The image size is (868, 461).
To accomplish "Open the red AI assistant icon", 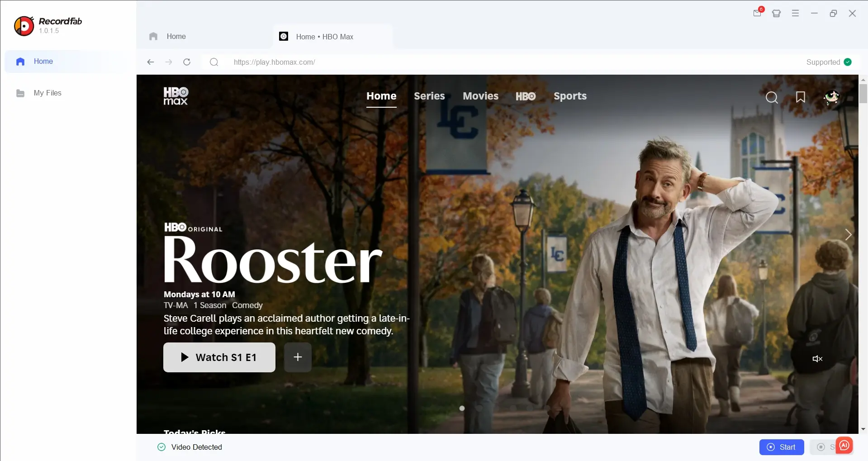I will [x=844, y=445].
